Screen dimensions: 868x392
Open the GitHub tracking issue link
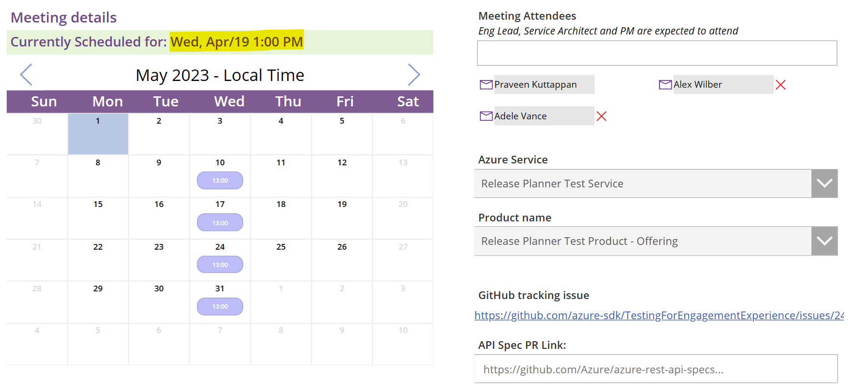(657, 315)
